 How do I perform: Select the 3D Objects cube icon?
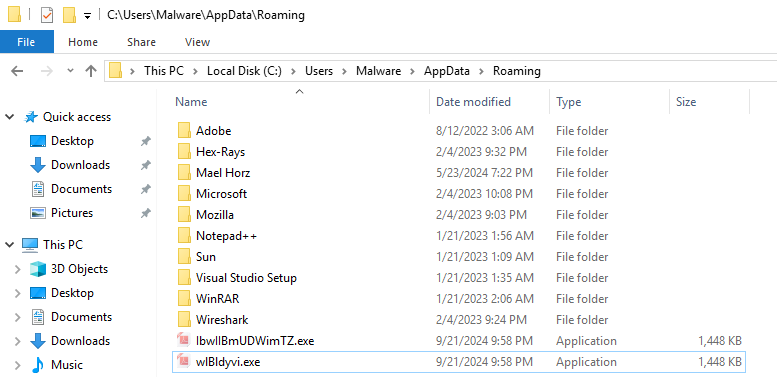point(38,269)
